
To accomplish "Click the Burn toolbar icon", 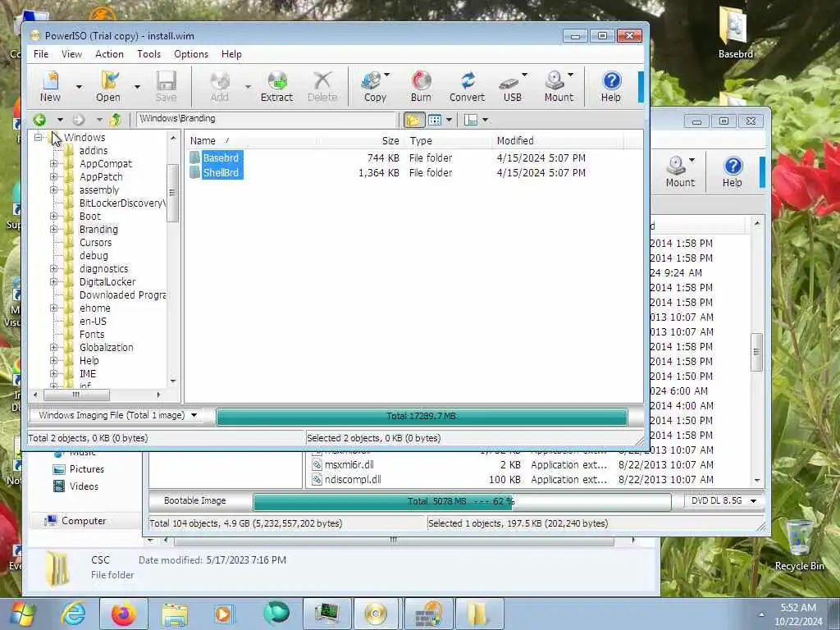I will [421, 85].
